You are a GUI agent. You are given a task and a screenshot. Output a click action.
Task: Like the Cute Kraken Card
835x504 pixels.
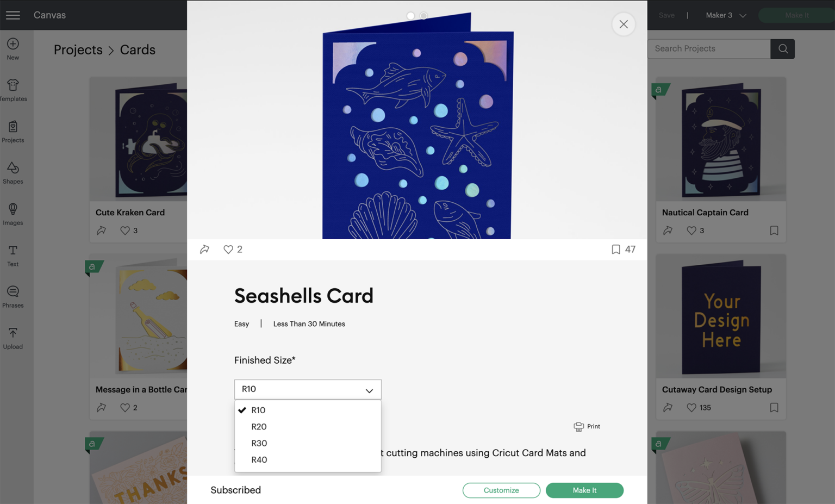tap(124, 231)
